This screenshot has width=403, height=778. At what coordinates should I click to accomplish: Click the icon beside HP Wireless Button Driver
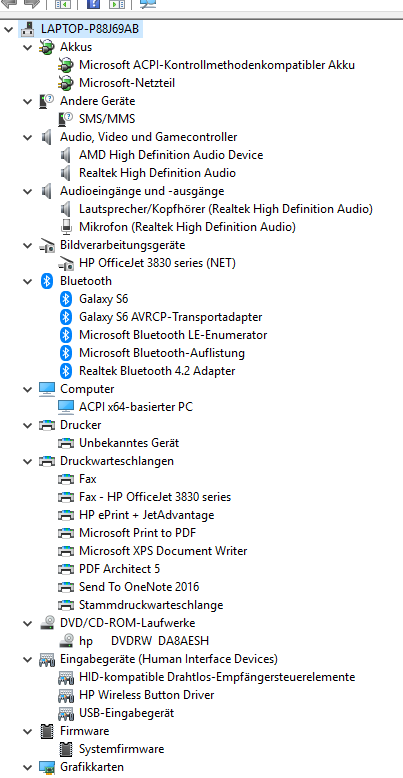66,695
